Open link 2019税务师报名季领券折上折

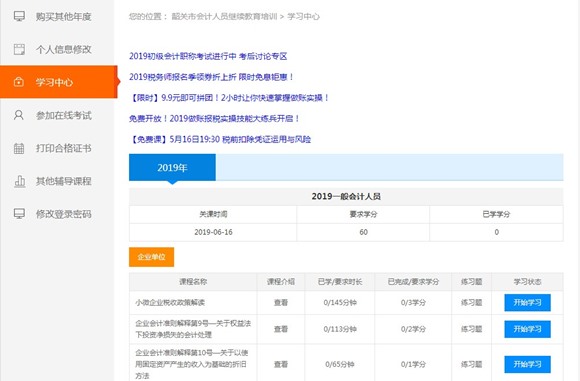tap(211, 77)
